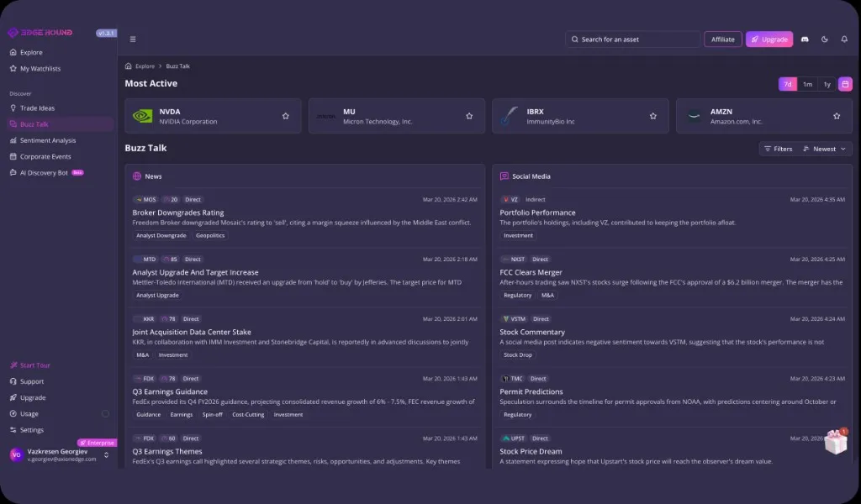Select the 1m time range
861x504 pixels.
[x=806, y=84]
